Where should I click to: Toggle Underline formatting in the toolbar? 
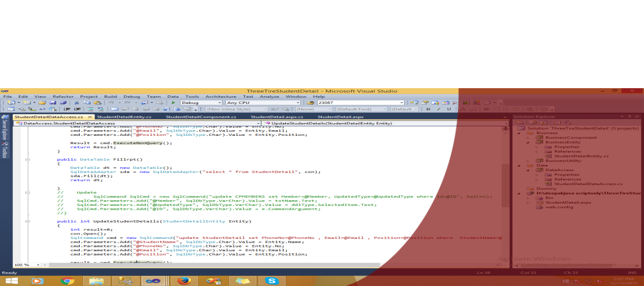(449, 109)
